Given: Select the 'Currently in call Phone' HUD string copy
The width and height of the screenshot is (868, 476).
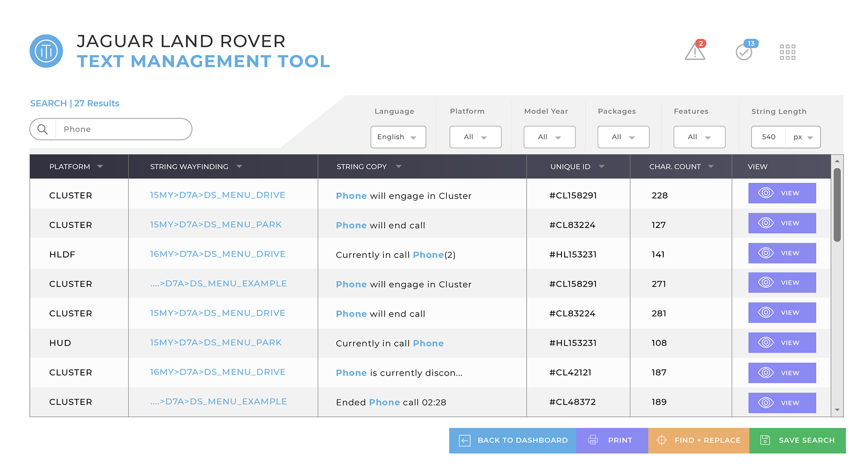Looking at the screenshot, I should pos(390,343).
